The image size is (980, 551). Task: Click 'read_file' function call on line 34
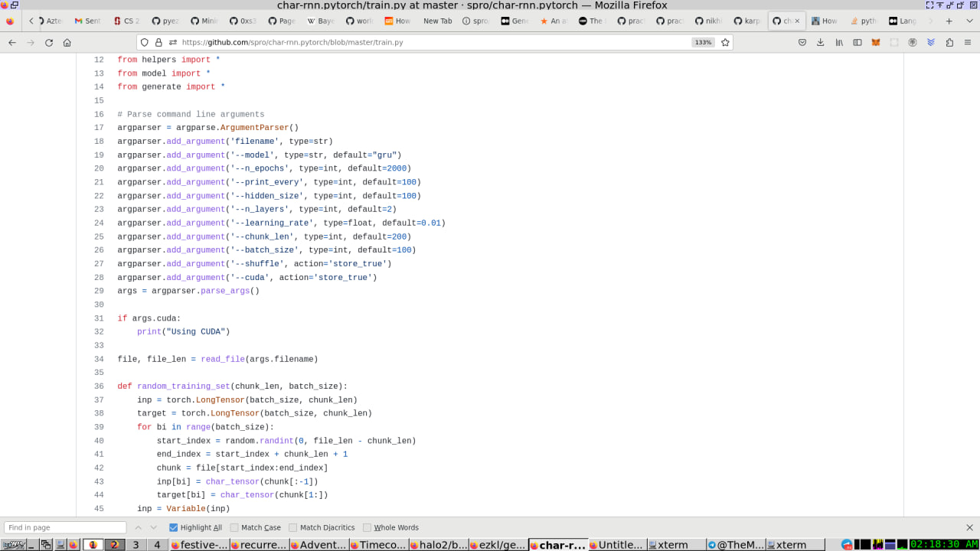tap(223, 359)
